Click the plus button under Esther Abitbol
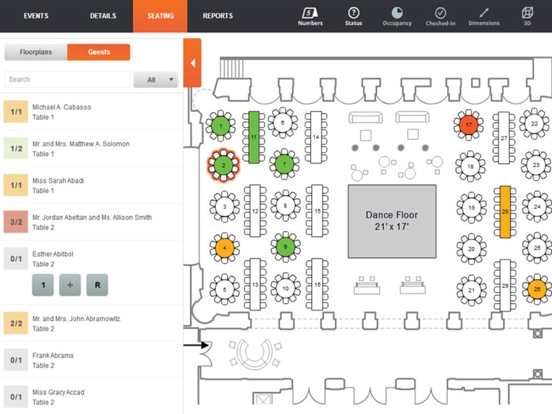The image size is (552, 414). [70, 285]
